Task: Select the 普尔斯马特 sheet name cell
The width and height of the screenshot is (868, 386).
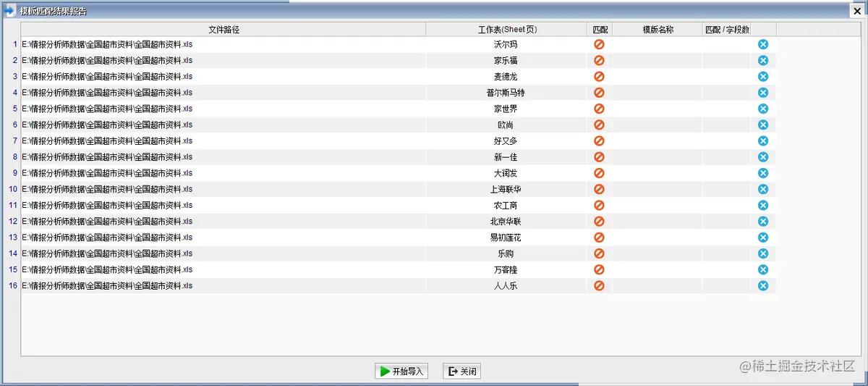Action: click(506, 92)
